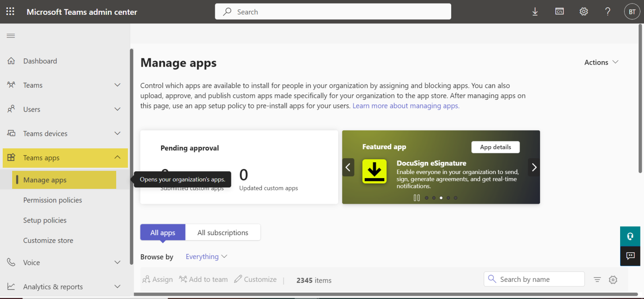This screenshot has height=299, width=644.
Task: Click Microsoft Teams admin center title
Action: pos(82,12)
